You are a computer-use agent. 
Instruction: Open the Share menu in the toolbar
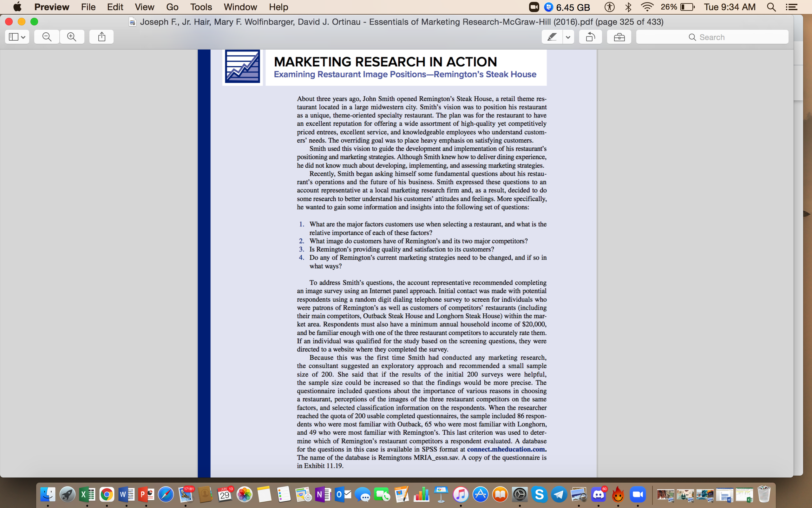[x=102, y=37]
